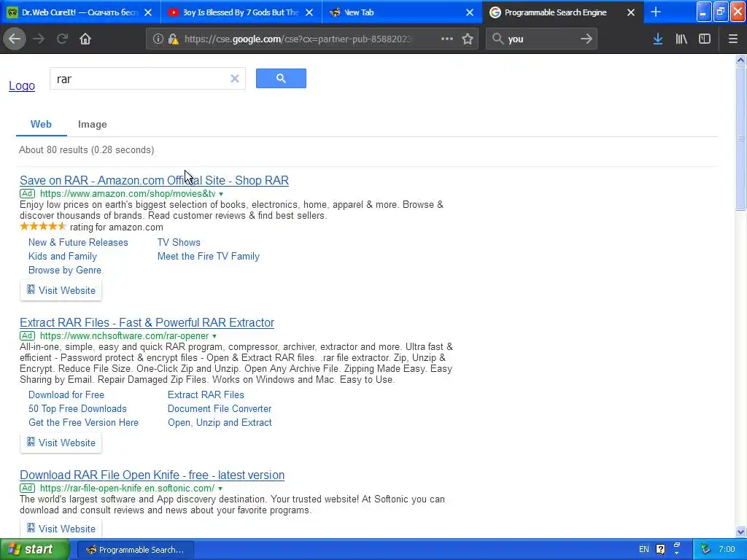This screenshot has height=560, width=747.
Task: Open the Save on RAR Amazon ad link
Action: (155, 181)
